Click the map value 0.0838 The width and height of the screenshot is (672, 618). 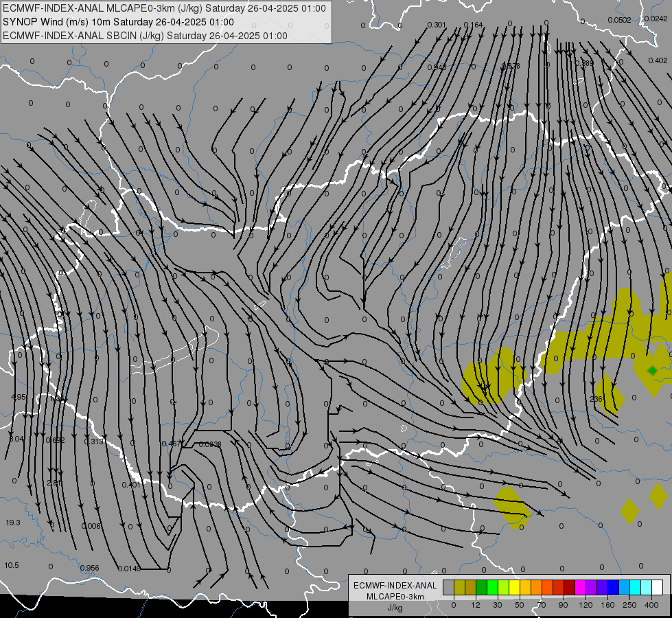pos(210,444)
